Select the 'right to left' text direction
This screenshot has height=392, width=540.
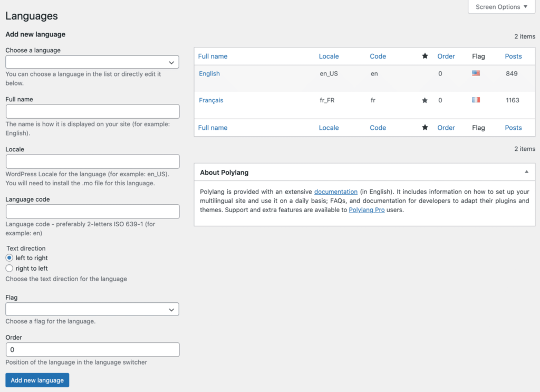[x=9, y=268]
